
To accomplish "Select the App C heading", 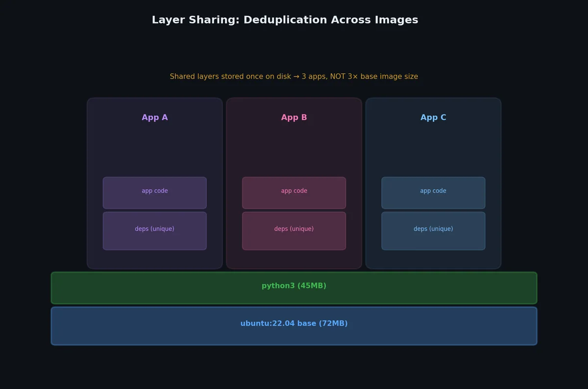I will pos(433,118).
